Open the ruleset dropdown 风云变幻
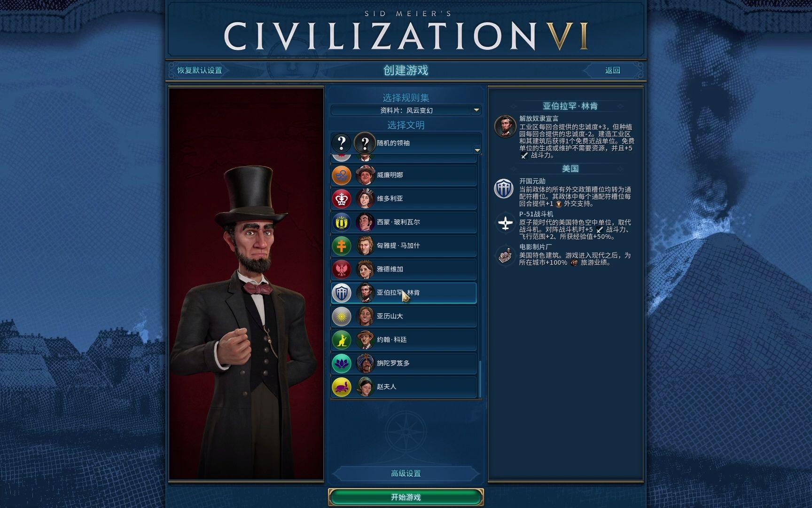 click(x=406, y=110)
